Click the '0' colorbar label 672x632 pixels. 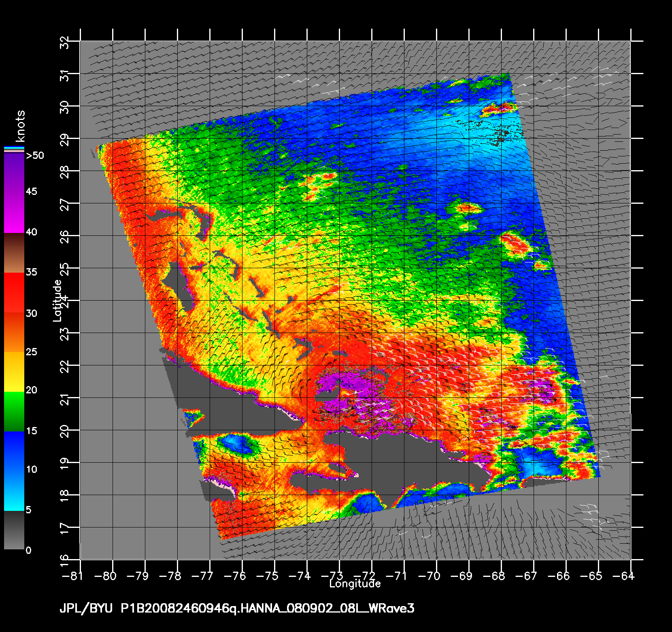coord(28,550)
